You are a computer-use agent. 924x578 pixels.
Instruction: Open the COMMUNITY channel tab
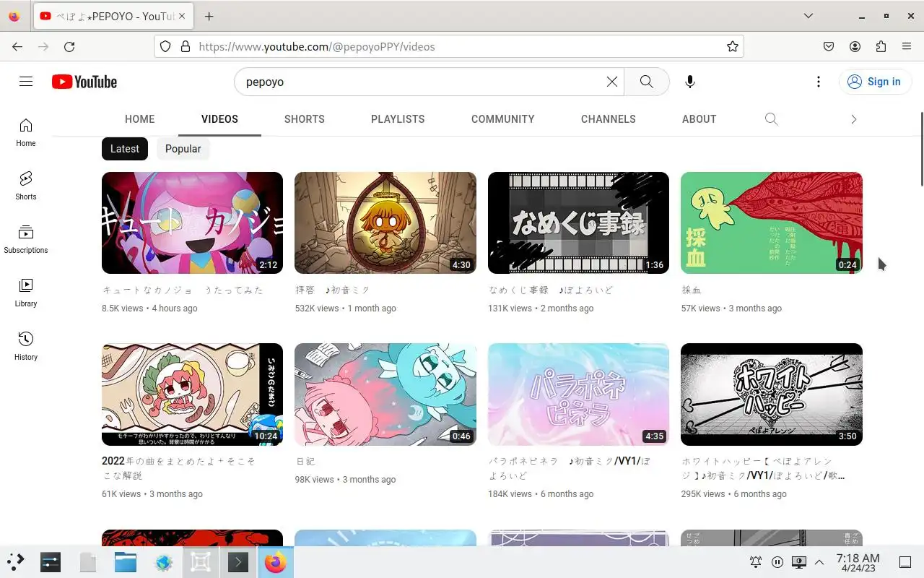[x=502, y=119]
